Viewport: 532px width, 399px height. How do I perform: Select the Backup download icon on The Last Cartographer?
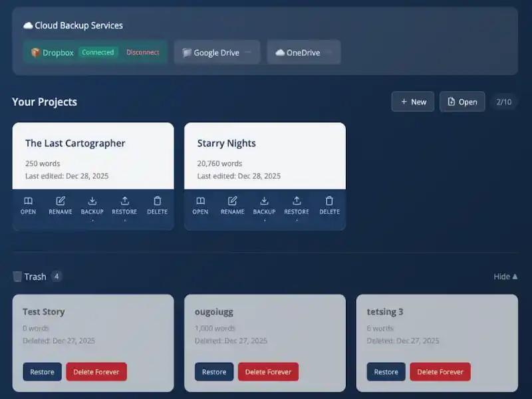[92, 201]
